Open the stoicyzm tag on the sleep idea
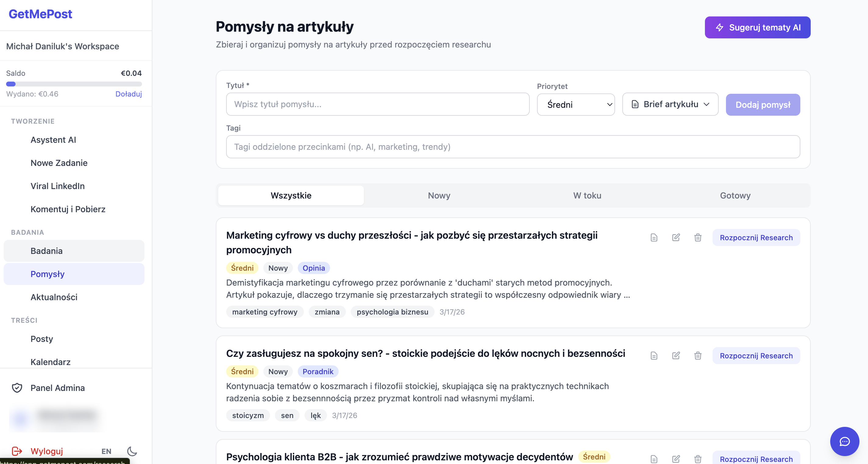Viewport: 868px width, 464px height. pyautogui.click(x=248, y=415)
